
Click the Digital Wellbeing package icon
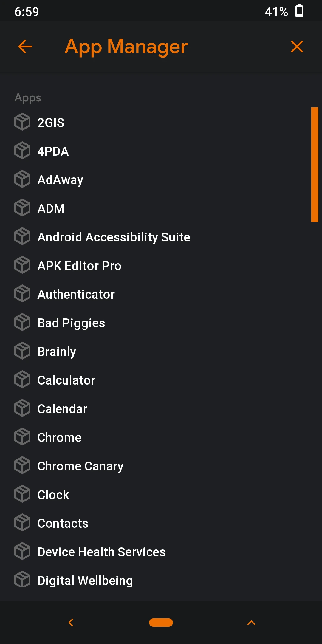pyautogui.click(x=22, y=580)
